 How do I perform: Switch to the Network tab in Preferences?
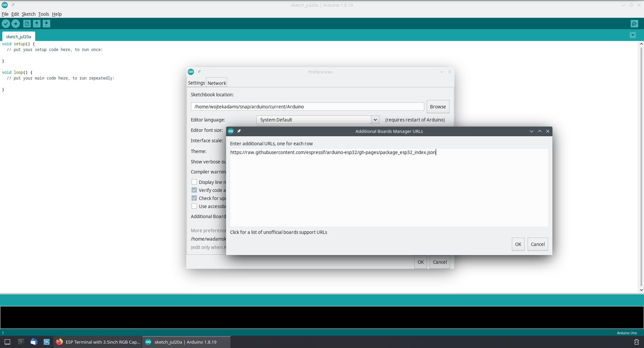click(217, 83)
